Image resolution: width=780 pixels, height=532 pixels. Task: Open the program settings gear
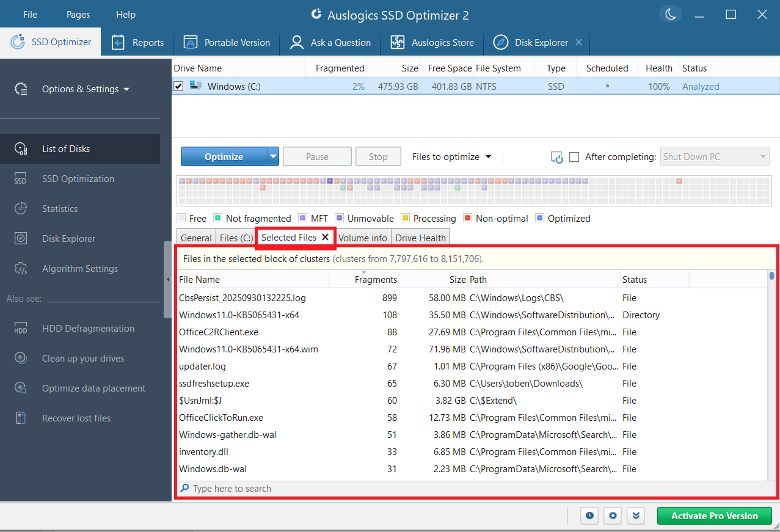coord(612,516)
